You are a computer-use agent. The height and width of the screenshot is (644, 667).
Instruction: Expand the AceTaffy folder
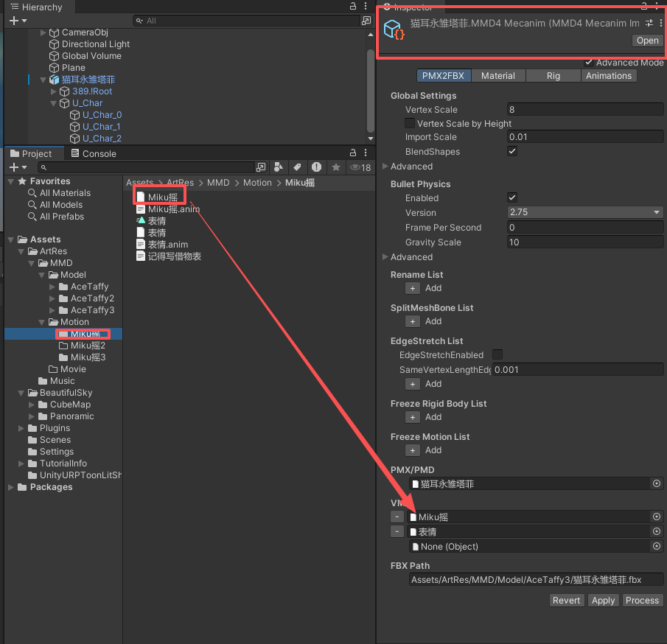(x=52, y=287)
